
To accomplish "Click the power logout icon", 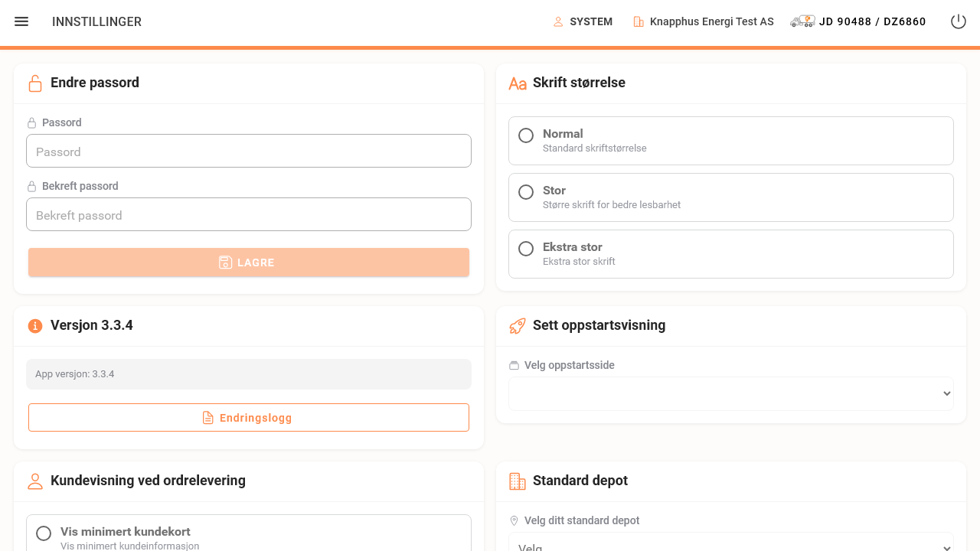I will [959, 21].
